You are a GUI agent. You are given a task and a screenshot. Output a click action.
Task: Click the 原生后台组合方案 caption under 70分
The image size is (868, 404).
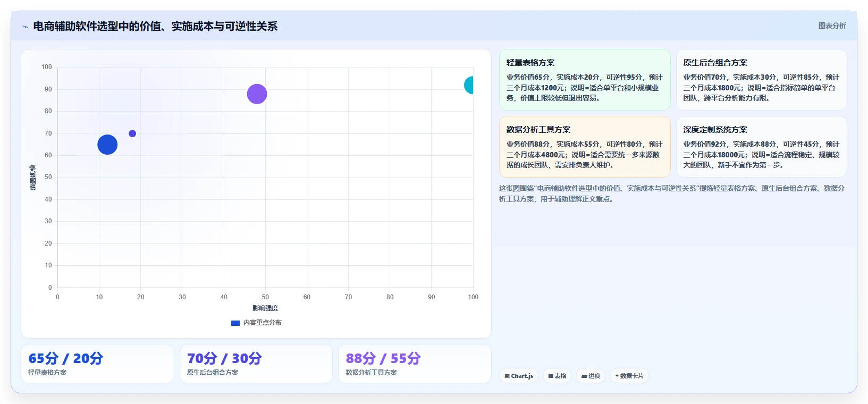pyautogui.click(x=213, y=373)
